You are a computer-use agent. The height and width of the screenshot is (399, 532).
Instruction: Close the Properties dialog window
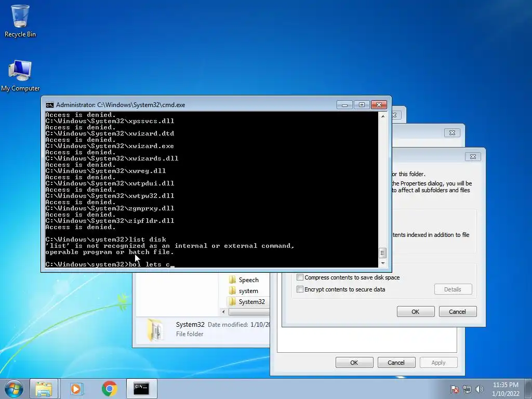453,132
